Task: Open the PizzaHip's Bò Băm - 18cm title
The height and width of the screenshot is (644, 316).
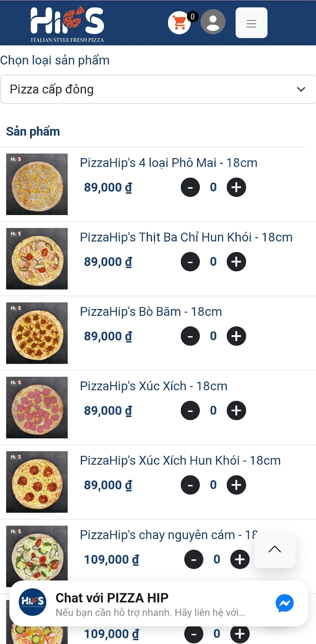Action: pos(151,312)
